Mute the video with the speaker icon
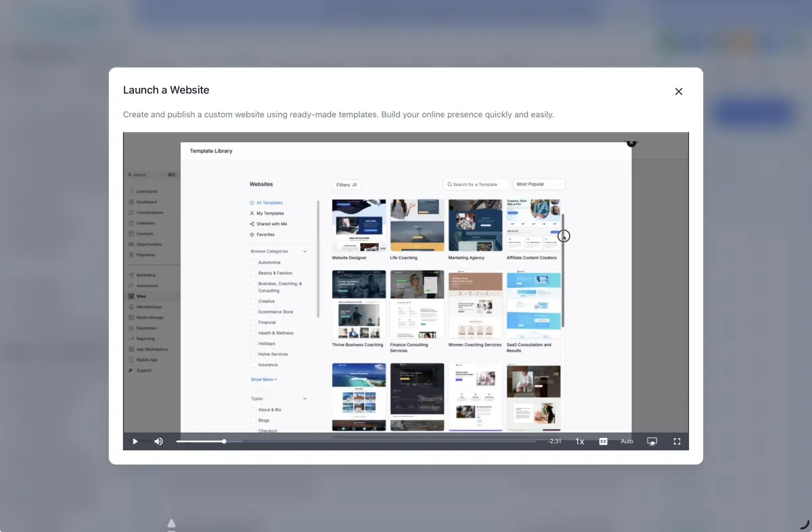This screenshot has width=812, height=532. tap(158, 441)
